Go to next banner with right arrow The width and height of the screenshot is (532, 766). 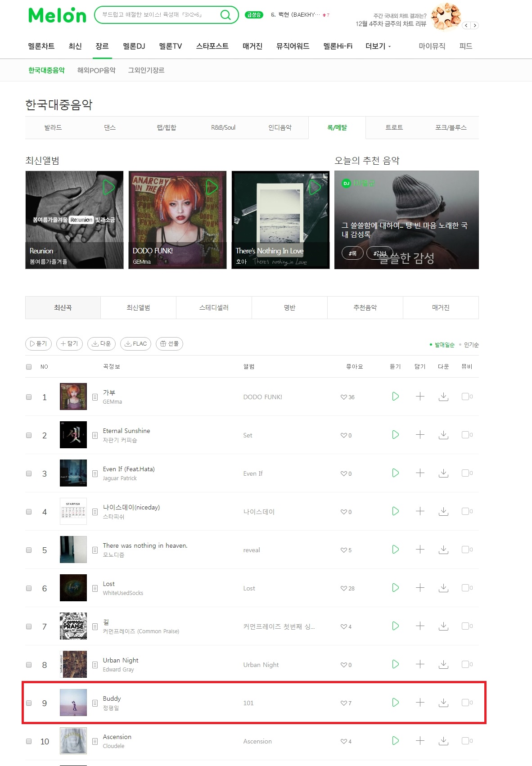475,25
